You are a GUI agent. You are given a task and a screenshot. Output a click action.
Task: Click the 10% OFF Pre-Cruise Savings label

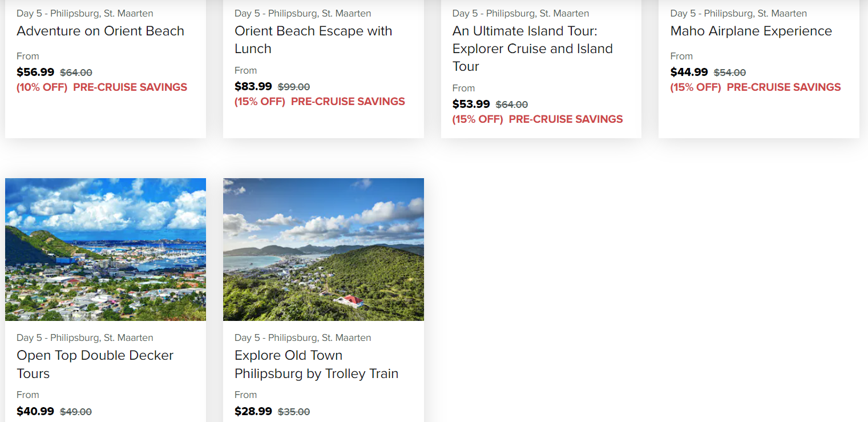click(102, 87)
